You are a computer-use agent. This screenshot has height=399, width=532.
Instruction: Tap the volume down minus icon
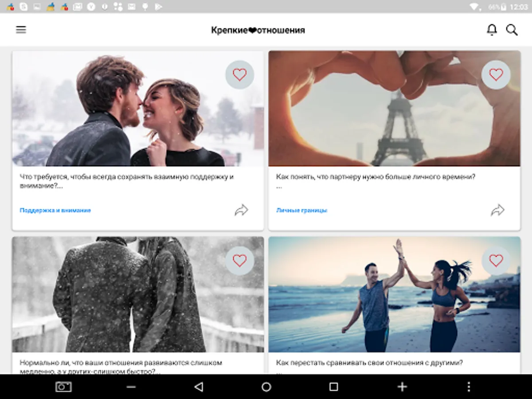(x=131, y=387)
